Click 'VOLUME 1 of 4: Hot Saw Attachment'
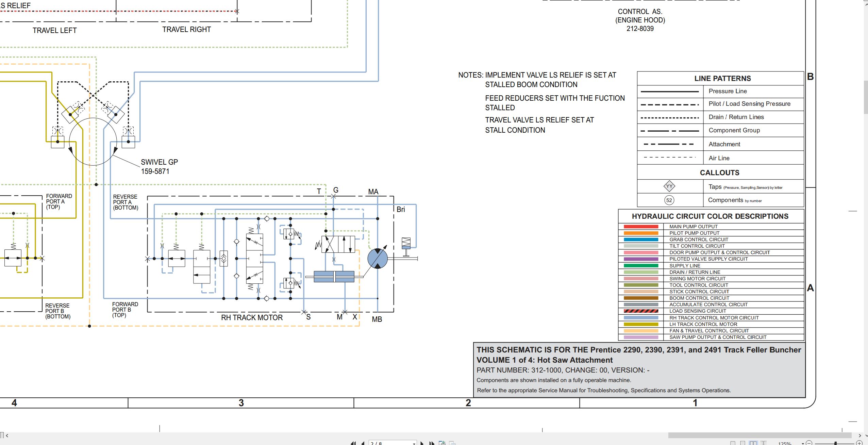The image size is (868, 445). 544,360
